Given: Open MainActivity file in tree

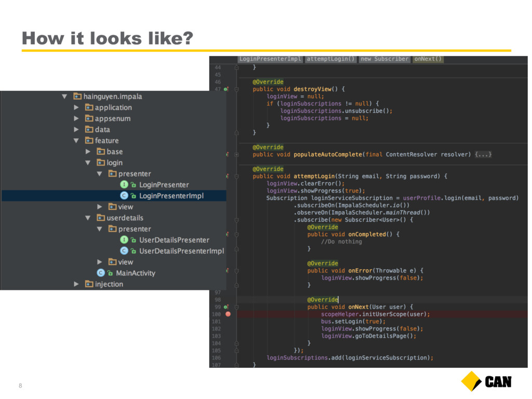Looking at the screenshot, I should [x=136, y=273].
